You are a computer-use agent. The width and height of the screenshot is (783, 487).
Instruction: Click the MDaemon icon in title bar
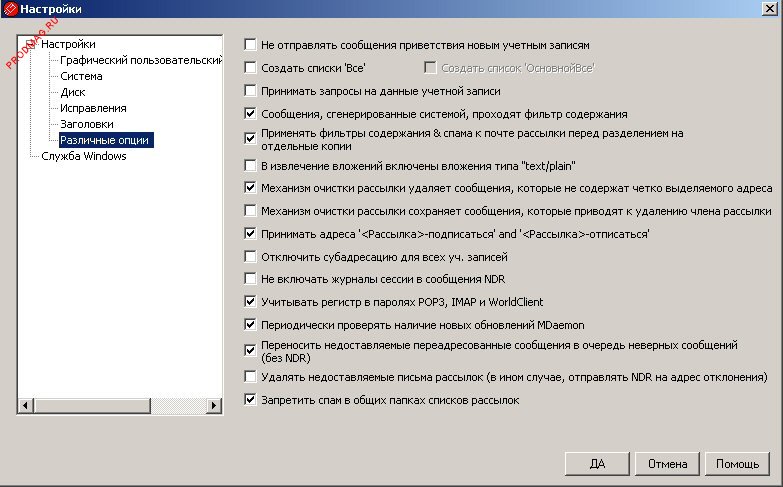tap(10, 9)
